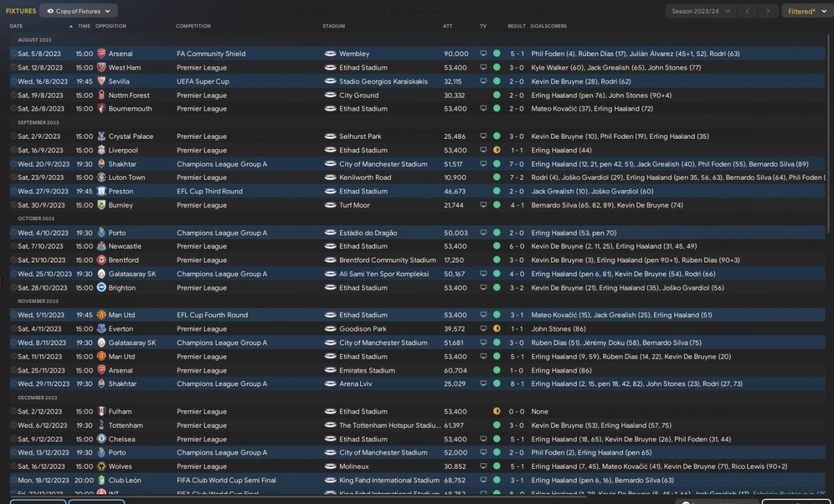Screen dimensions: 834x504
Task: Click the Arsenal club badge on 5/8/2023
Action: [x=101, y=54]
